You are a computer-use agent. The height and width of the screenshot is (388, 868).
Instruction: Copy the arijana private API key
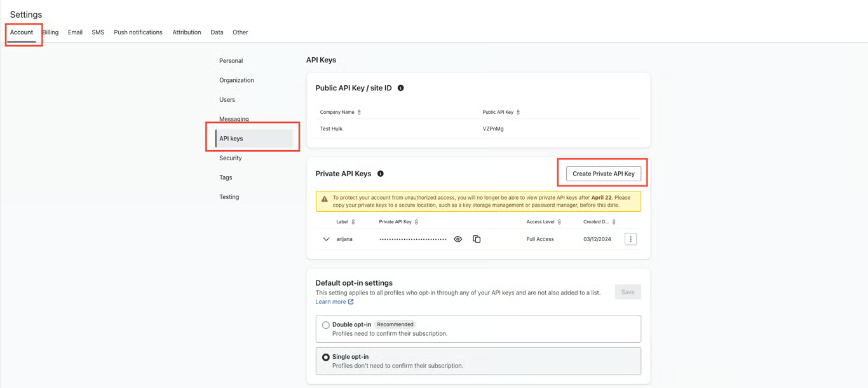(477, 239)
